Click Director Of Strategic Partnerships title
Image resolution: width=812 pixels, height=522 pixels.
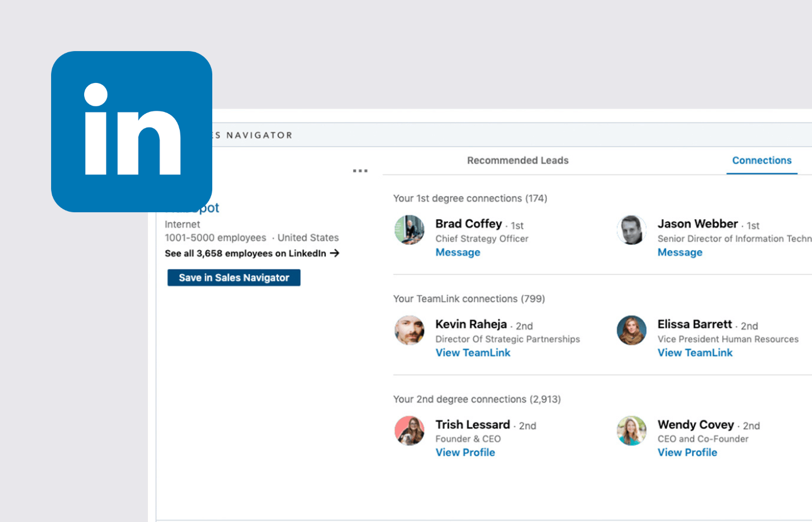click(x=507, y=339)
